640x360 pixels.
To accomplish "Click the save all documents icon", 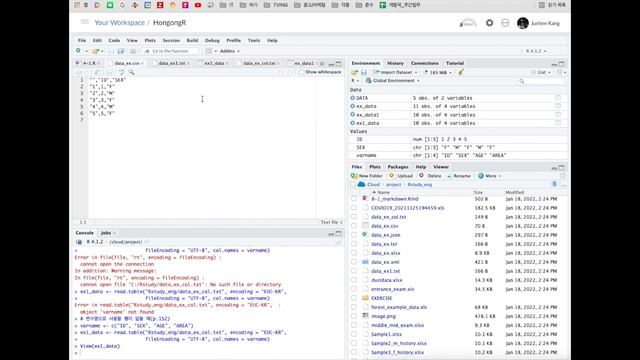I will [x=121, y=51].
